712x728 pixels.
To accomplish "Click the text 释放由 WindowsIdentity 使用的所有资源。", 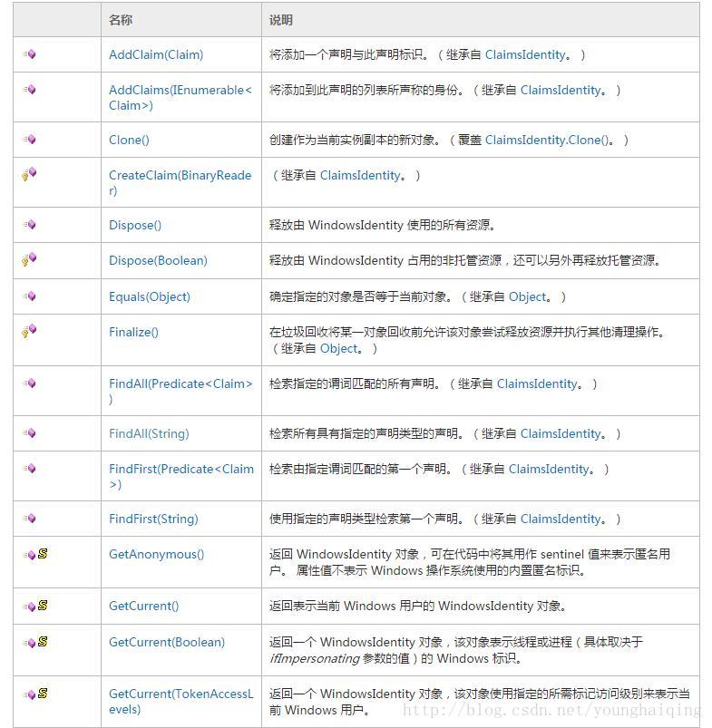I will tap(382, 225).
